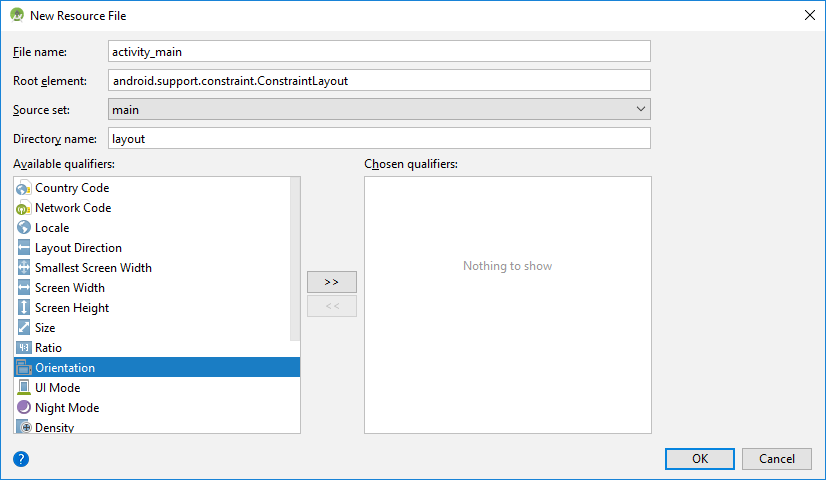Click the qualifiers list vertical scrollbar
Viewport: 826px width, 480px height.
click(x=295, y=260)
